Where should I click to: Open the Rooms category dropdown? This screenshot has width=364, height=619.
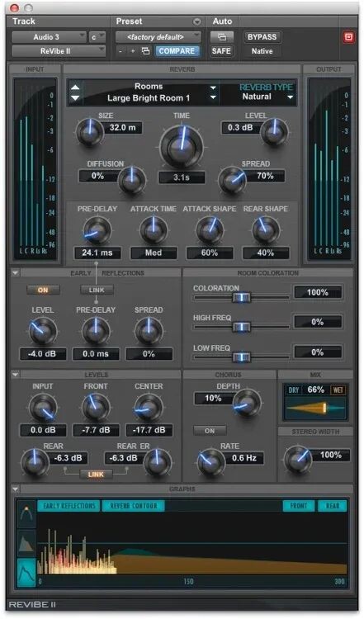point(213,87)
